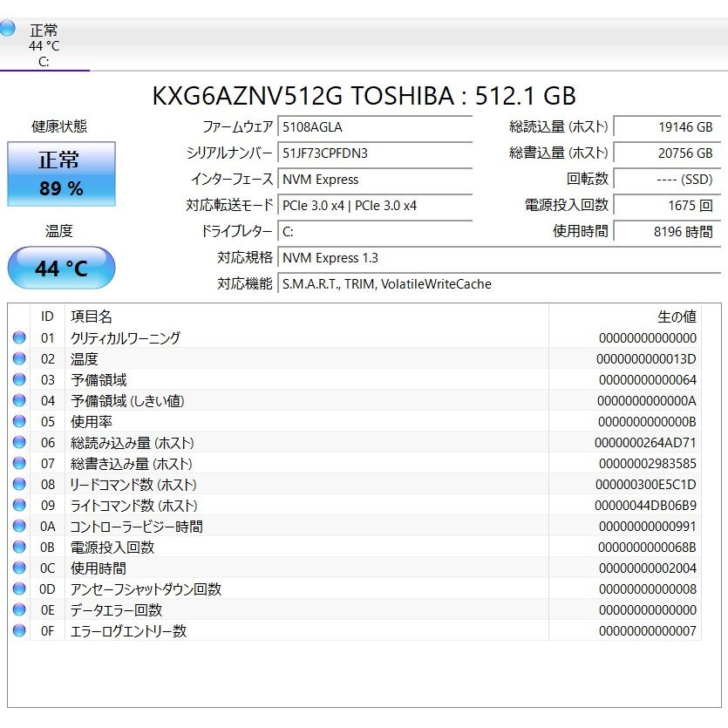Click the status orb for ID 0F row

(x=19, y=630)
